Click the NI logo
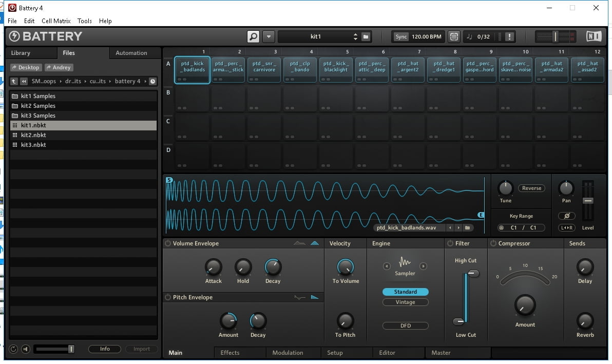Viewport: 612px width, 364px height. (594, 36)
